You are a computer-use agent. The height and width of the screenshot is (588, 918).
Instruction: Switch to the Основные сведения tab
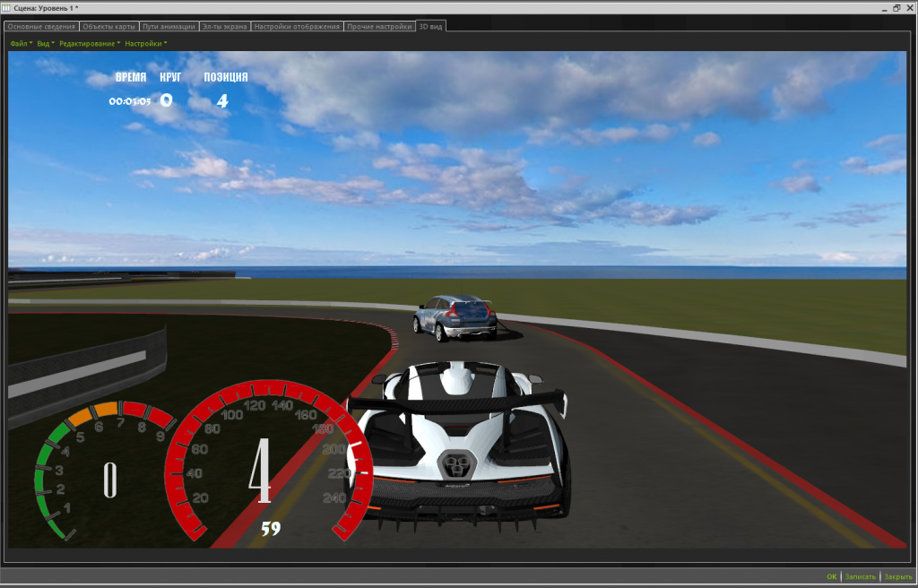[41, 26]
